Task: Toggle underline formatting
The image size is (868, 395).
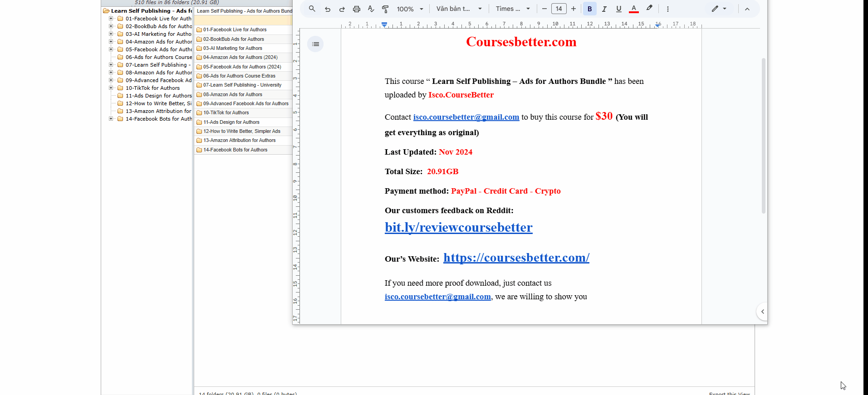Action: click(618, 9)
